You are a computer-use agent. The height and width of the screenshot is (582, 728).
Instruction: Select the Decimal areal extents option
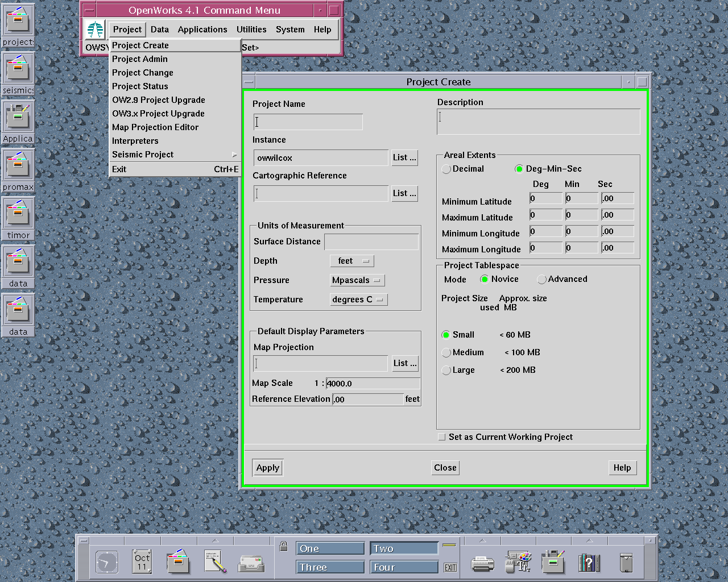[x=446, y=169]
